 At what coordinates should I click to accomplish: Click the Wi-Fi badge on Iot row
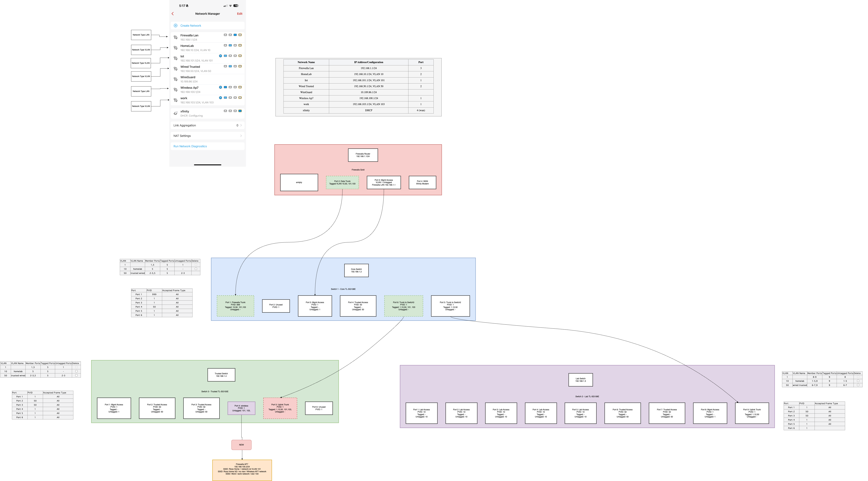(x=220, y=56)
